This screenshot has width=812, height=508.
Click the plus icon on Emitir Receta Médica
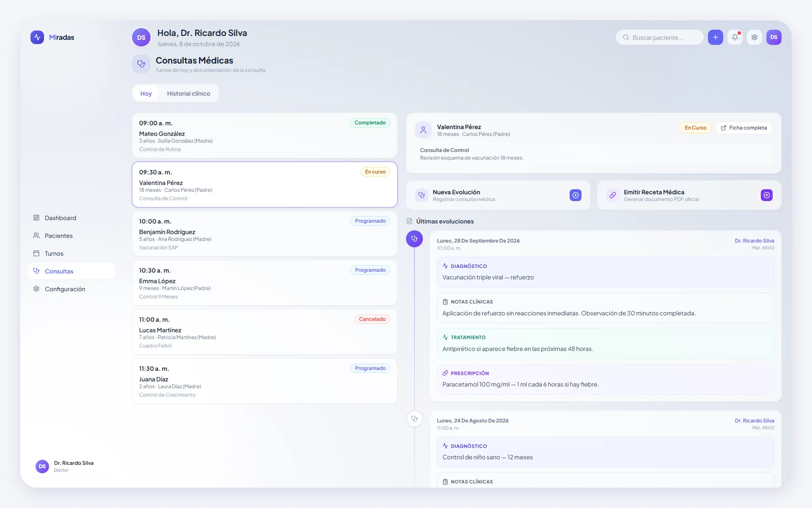[767, 195]
